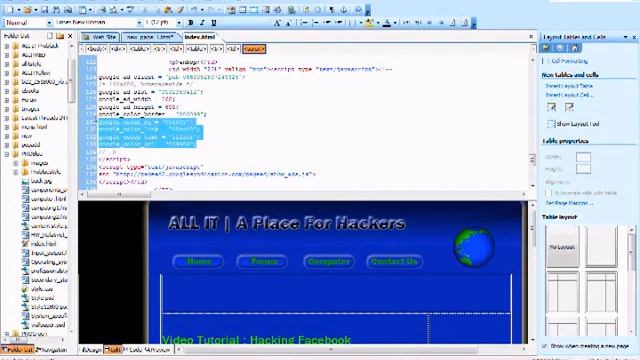Click the new page icon in Folder List header
640x360 pixels.
(50, 36)
